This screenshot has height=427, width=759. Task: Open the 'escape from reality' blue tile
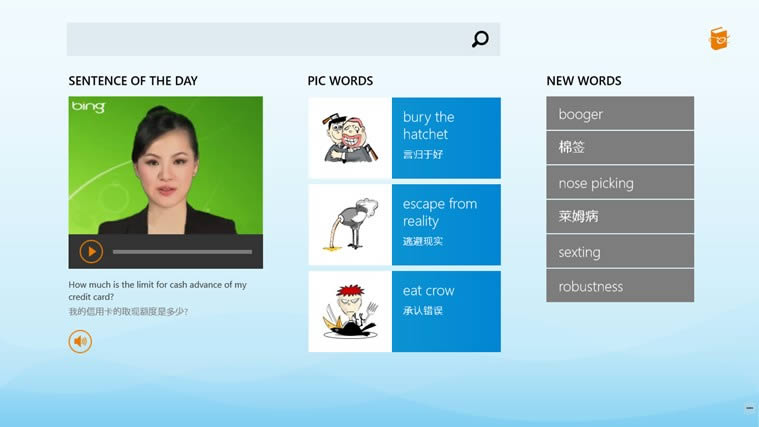pyautogui.click(x=446, y=225)
